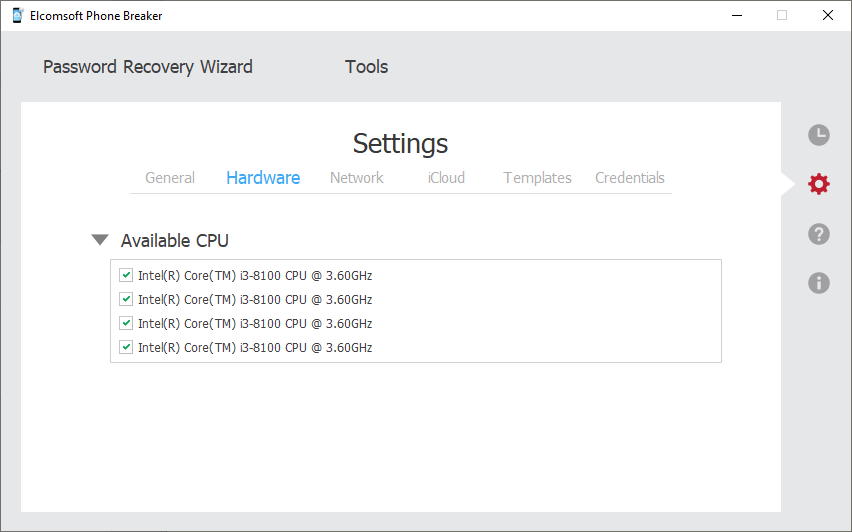Switch to the iCloud settings tab

click(446, 178)
